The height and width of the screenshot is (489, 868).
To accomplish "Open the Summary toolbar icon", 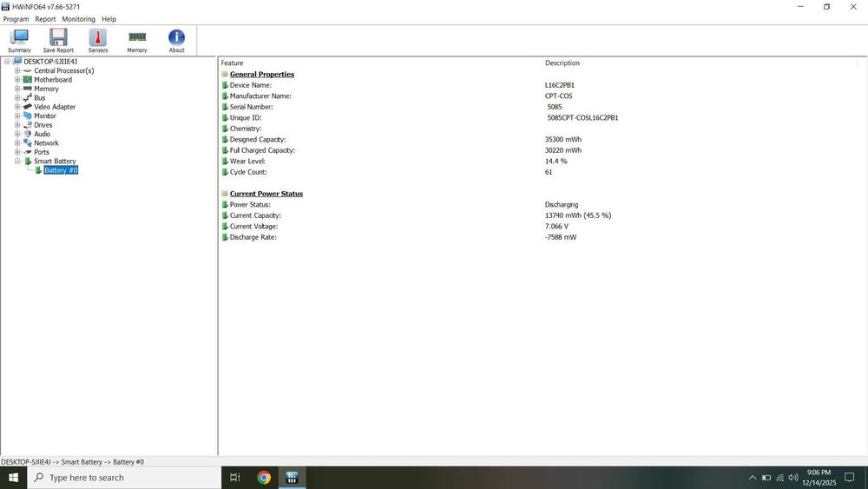I will [19, 41].
